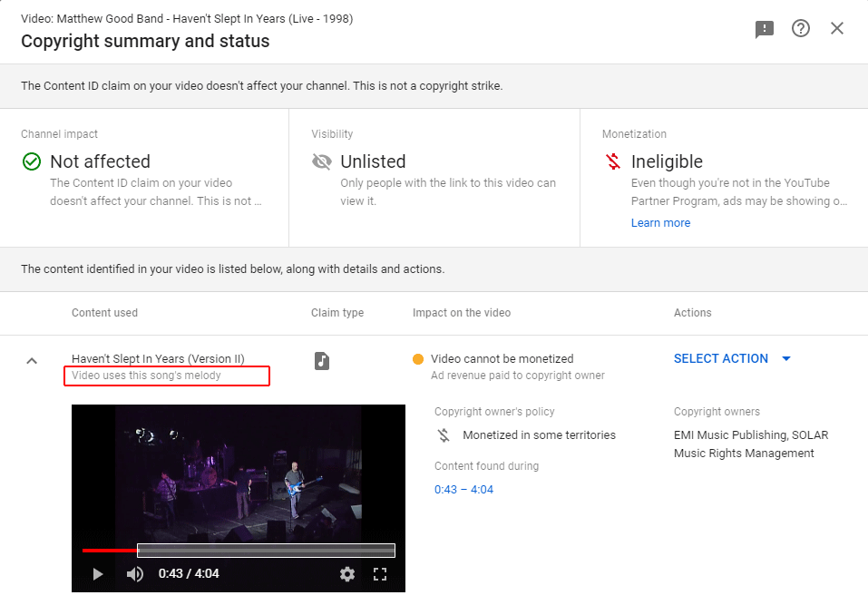
Task: Click the 'Monetized in some territories' policy text
Action: coord(539,435)
